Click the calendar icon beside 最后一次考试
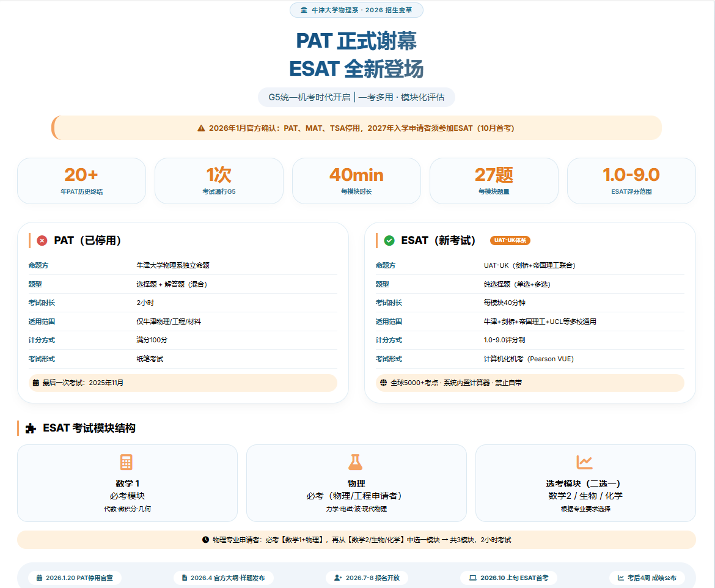 (x=36, y=383)
